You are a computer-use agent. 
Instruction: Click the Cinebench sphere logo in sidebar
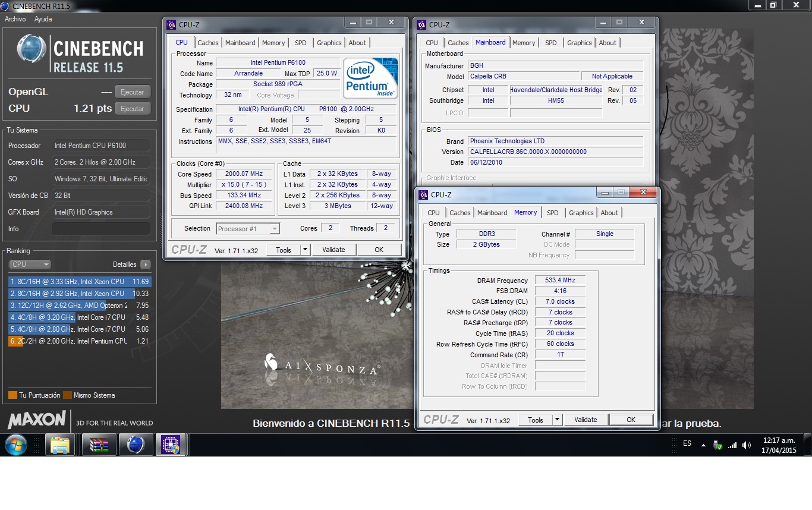pos(32,49)
